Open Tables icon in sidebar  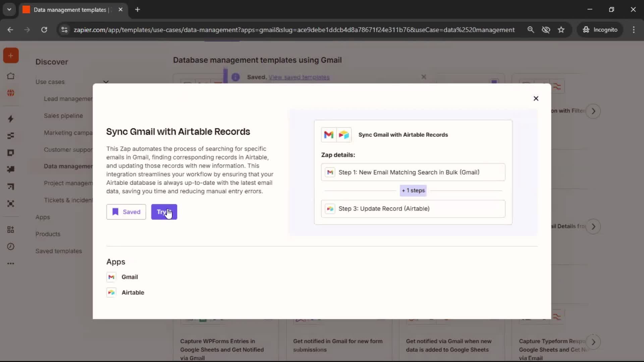pyautogui.click(x=11, y=136)
